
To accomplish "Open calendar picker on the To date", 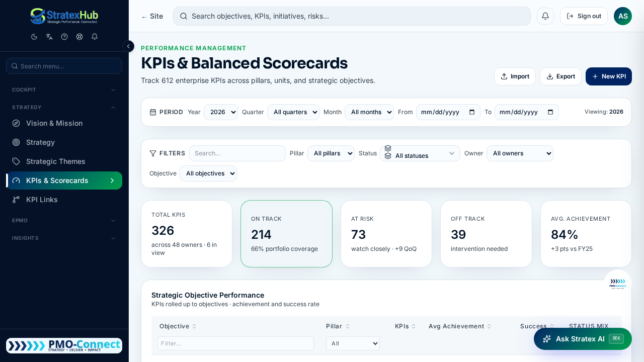I will click(x=550, y=112).
